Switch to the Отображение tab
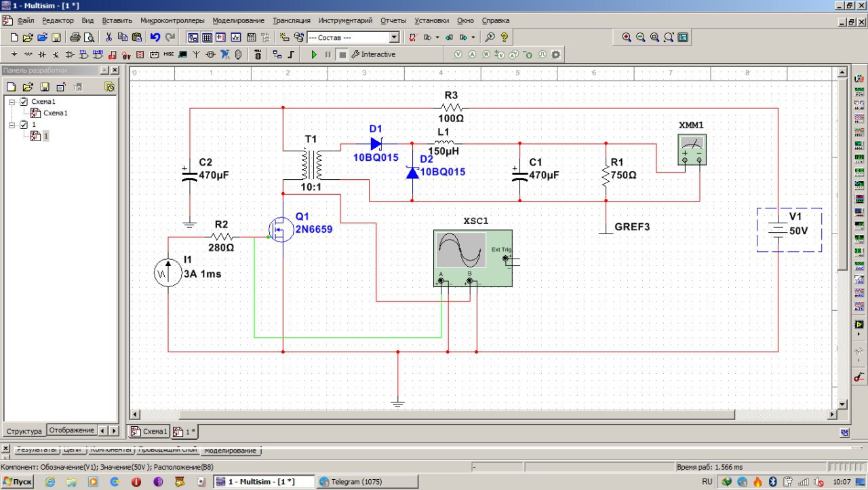The width and height of the screenshot is (868, 490). 71,430
